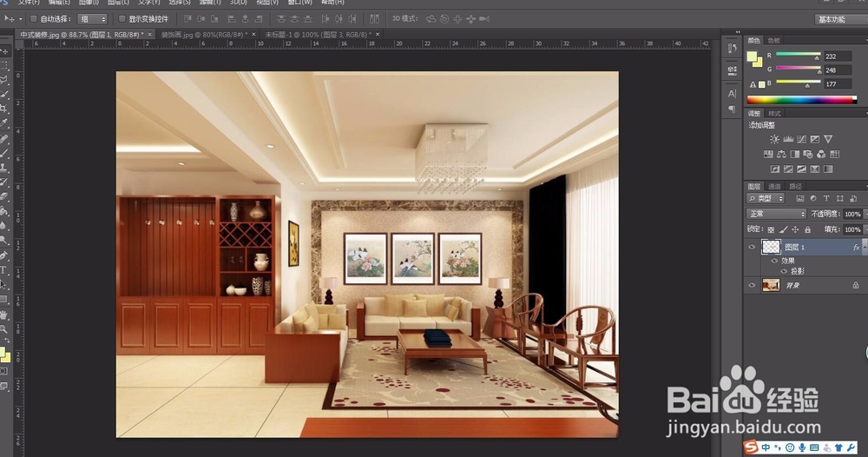Click the Sogou IME 中 language button
Screen dimensions: 868x457
coord(766,447)
